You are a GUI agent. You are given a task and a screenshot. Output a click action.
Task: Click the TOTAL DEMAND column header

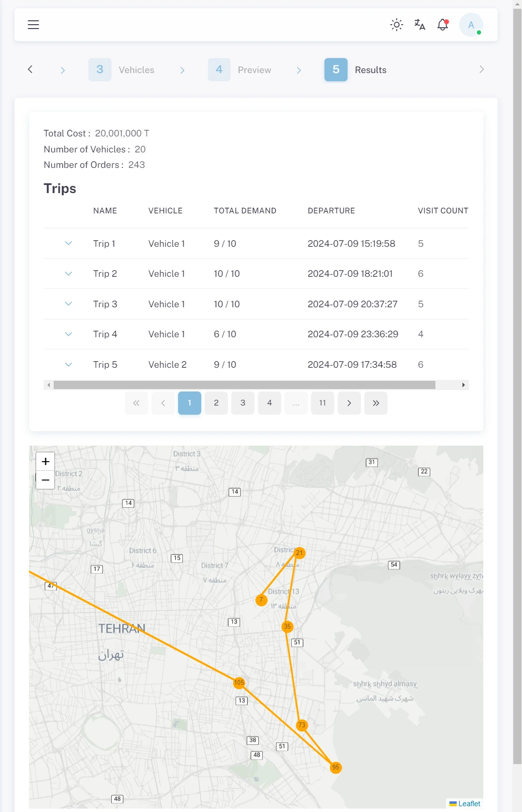coord(245,211)
